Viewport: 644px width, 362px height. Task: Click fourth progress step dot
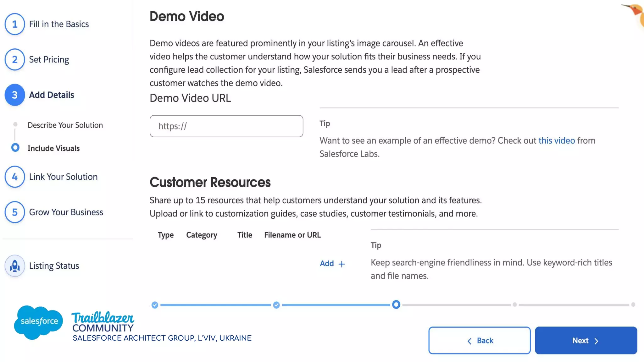pyautogui.click(x=514, y=304)
